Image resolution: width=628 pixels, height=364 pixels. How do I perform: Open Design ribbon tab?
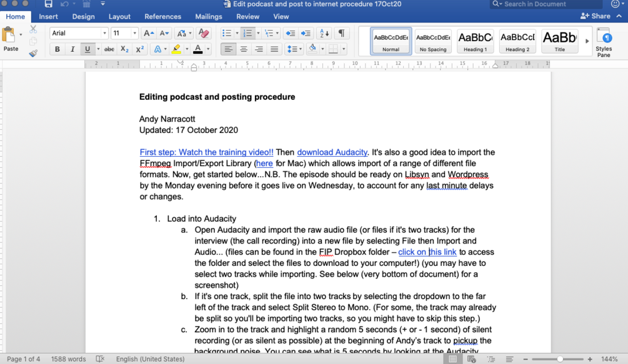[83, 16]
